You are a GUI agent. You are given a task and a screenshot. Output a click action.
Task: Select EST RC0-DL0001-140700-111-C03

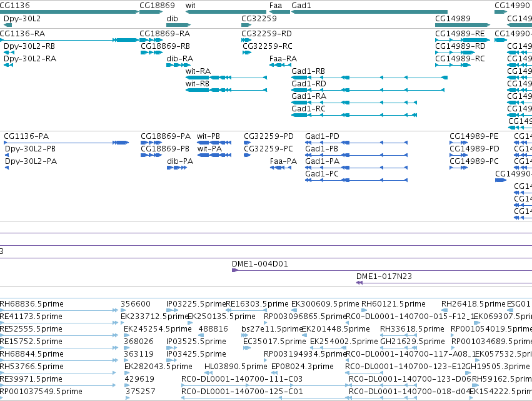click(x=266, y=385)
